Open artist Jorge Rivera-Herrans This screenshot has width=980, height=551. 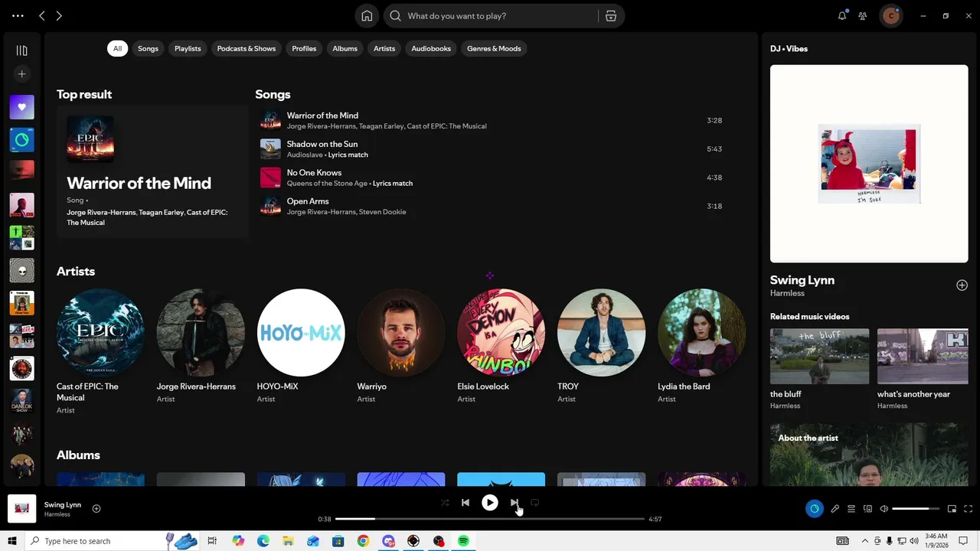(201, 345)
